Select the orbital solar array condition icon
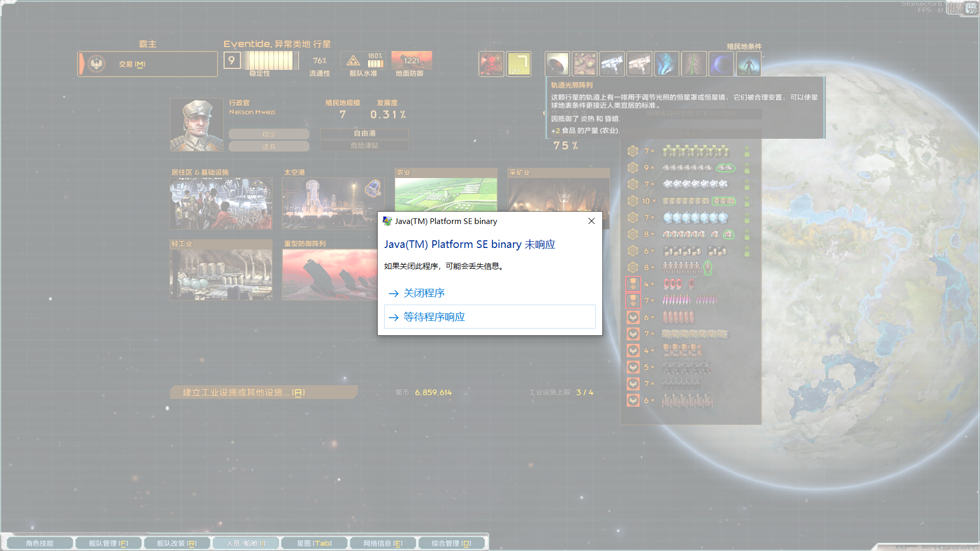Image resolution: width=980 pixels, height=551 pixels. coord(557,64)
